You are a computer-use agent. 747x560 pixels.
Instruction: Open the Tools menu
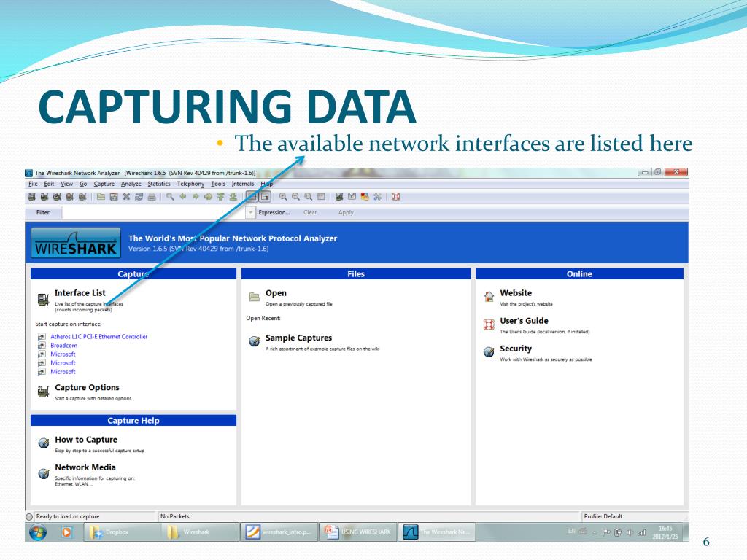pos(218,184)
